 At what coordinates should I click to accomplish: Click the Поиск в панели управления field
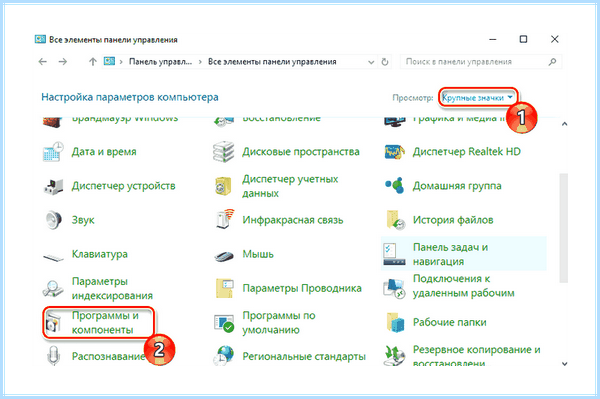click(x=481, y=62)
